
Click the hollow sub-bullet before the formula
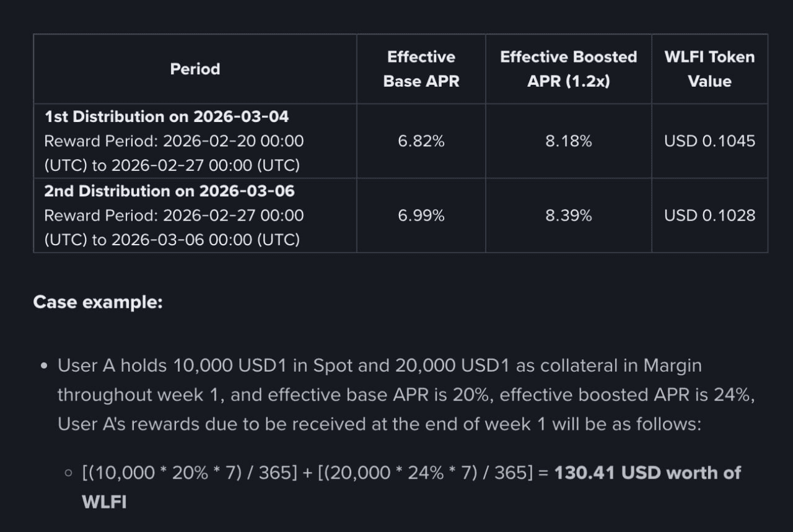click(68, 474)
